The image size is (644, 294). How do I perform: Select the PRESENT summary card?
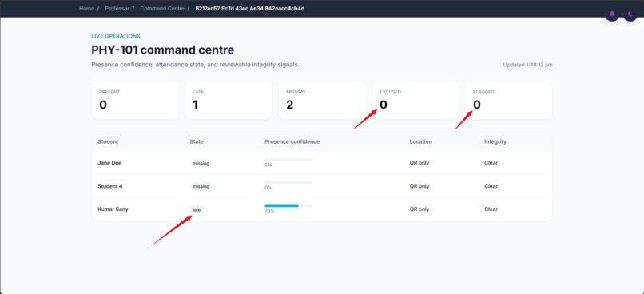click(x=135, y=100)
